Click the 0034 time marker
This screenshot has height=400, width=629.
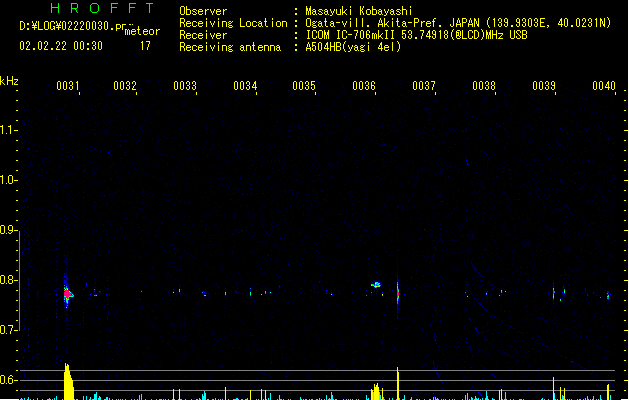pos(245,86)
